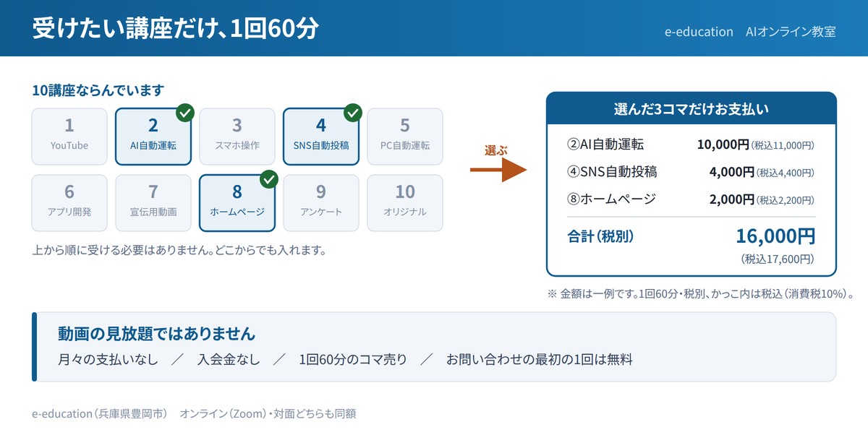Click e-education header text
This screenshot has width=868, height=448.
699,32
